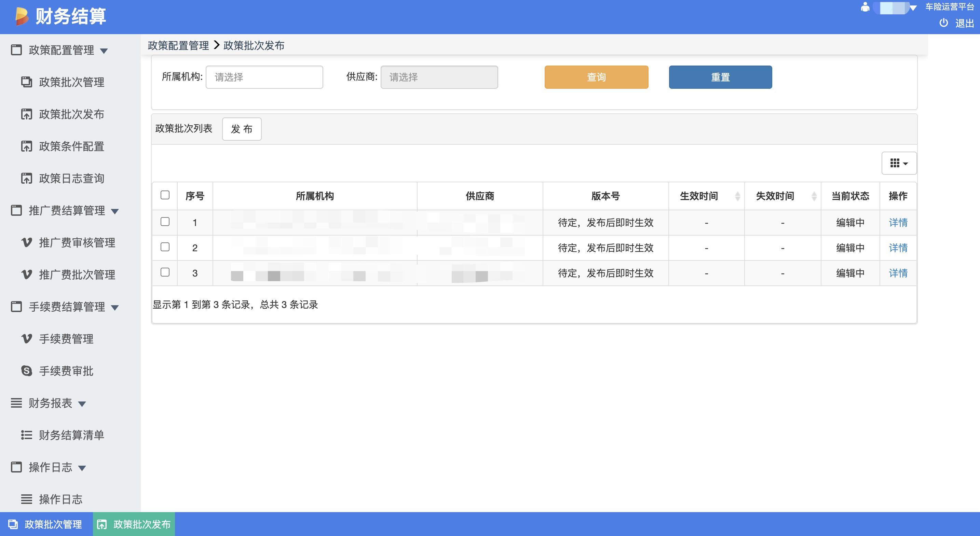Open 政策日志查询 menu item
The height and width of the screenshot is (536, 980).
pos(71,178)
